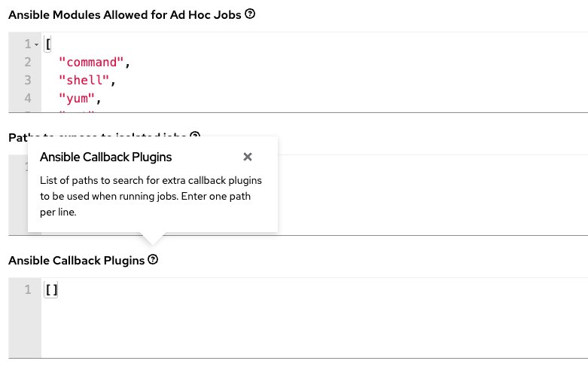Click the empty brackets in Callback Plugins editor
The height and width of the screenshot is (373, 588).
coord(51,290)
